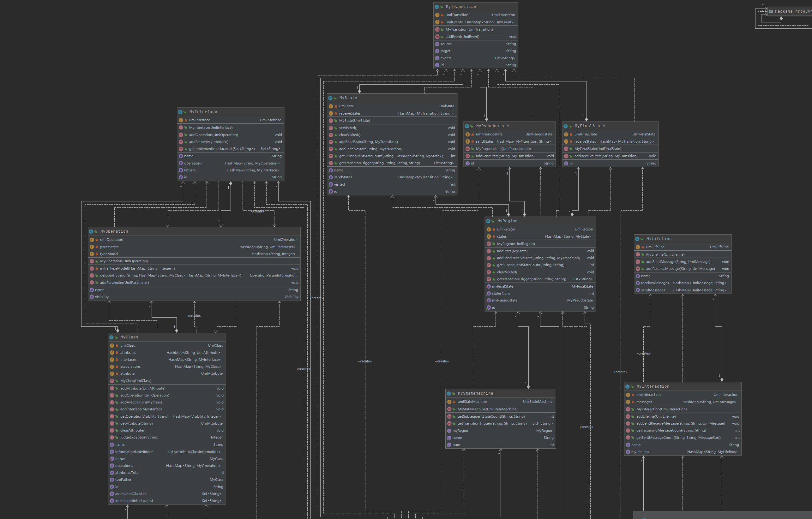Click the method icon beside addEvent(UmlEvent)
Image resolution: width=812 pixels, height=519 pixels.
coord(437,37)
